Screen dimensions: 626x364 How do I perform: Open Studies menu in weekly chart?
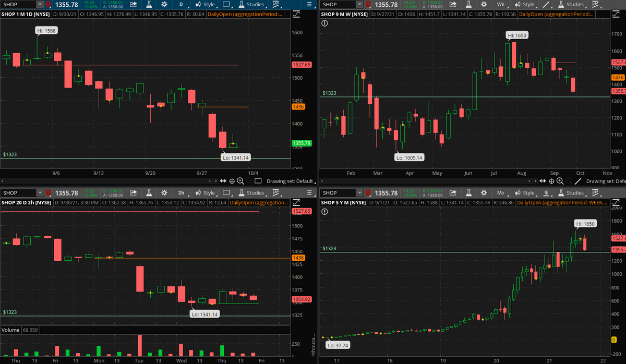coord(570,4)
